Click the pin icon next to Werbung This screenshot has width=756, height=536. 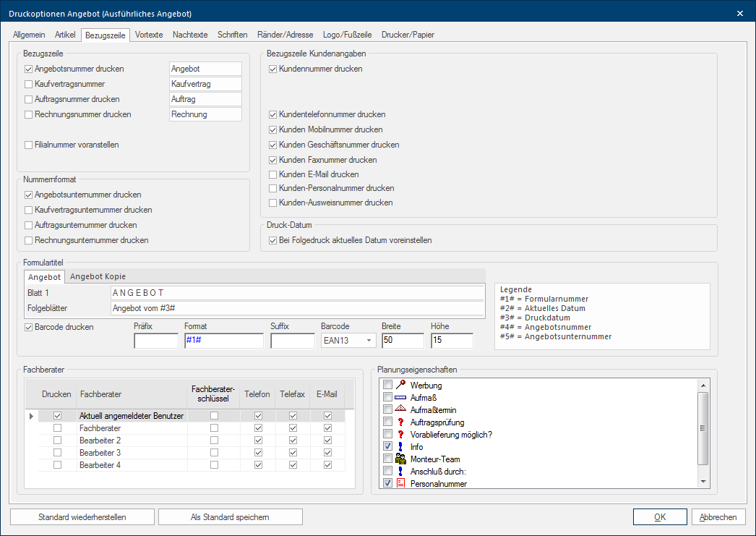pos(400,385)
